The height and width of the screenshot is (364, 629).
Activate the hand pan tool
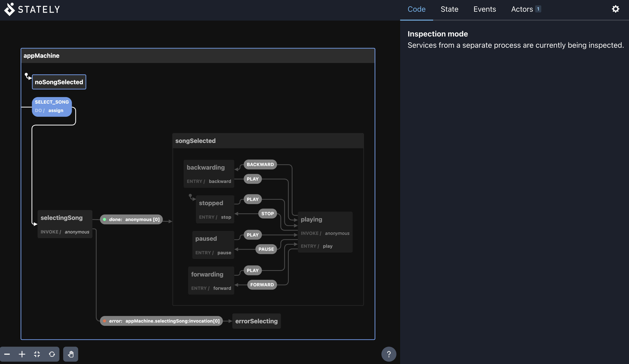[x=70, y=354]
